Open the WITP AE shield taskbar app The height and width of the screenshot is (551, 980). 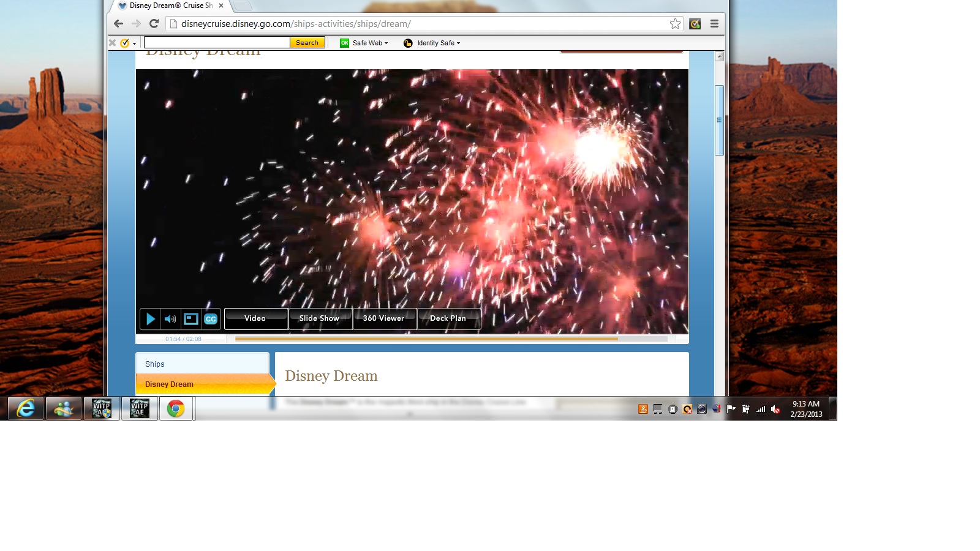coord(102,408)
